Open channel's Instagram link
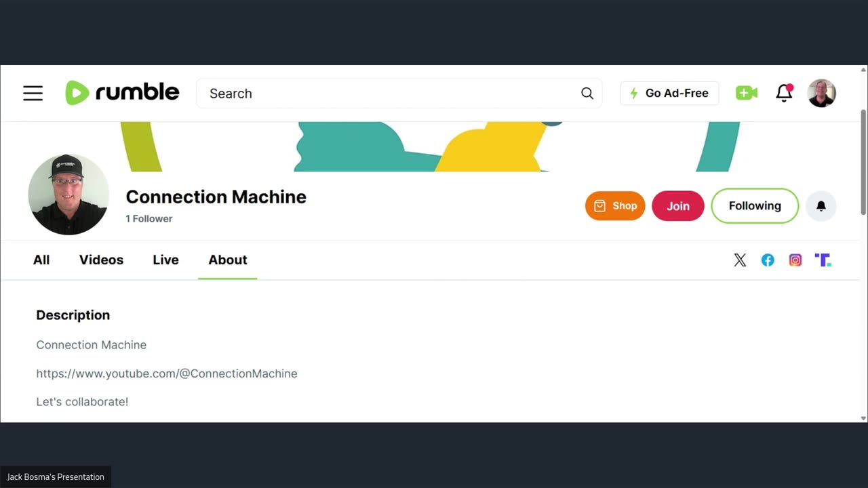 tap(795, 260)
